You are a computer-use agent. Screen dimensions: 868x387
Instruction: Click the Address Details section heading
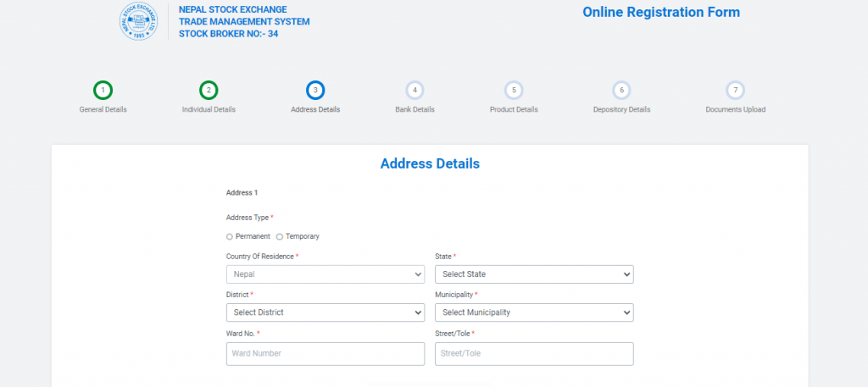(x=430, y=163)
